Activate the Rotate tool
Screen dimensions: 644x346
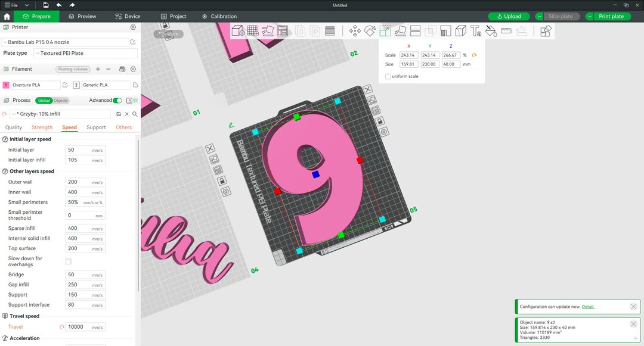[370, 30]
